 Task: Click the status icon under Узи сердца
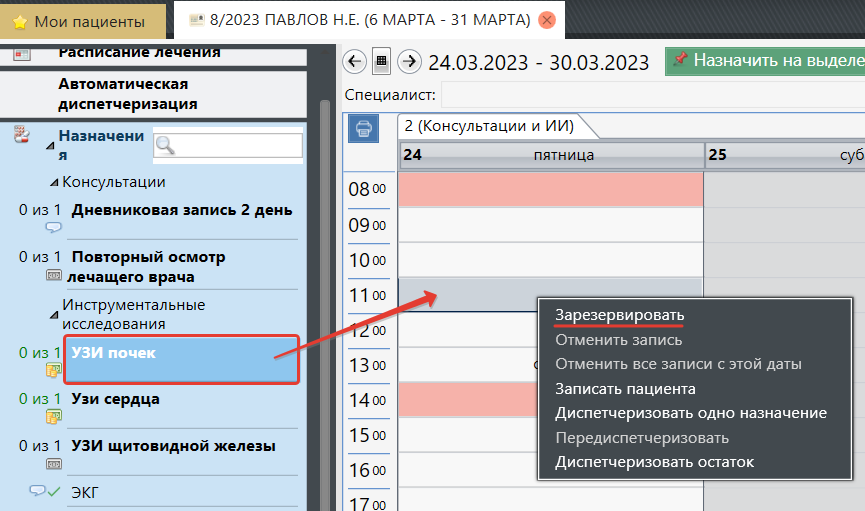click(x=53, y=417)
